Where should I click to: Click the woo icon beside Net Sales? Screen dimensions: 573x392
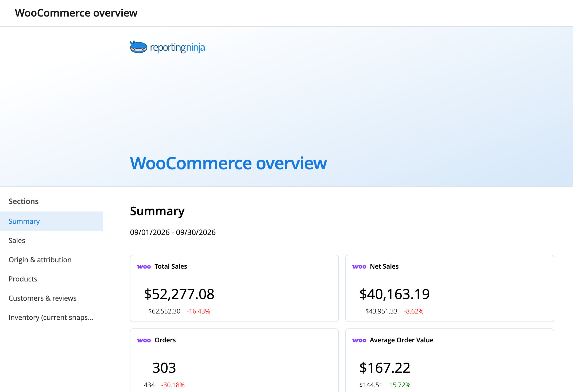[x=359, y=266]
